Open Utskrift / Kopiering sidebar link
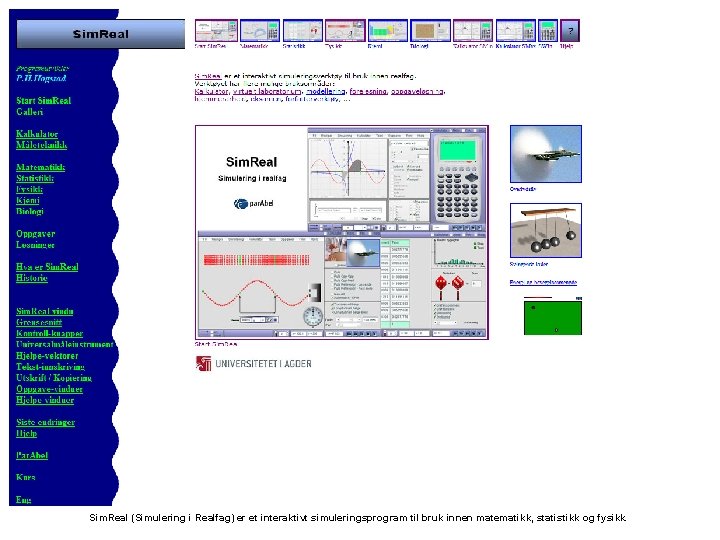 (x=54, y=377)
